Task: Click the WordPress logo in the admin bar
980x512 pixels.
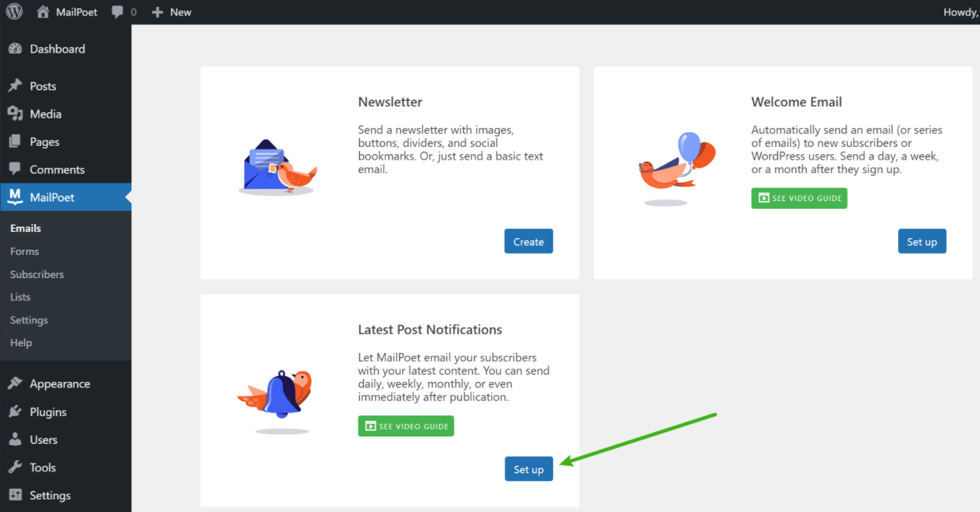Action: 14,11
